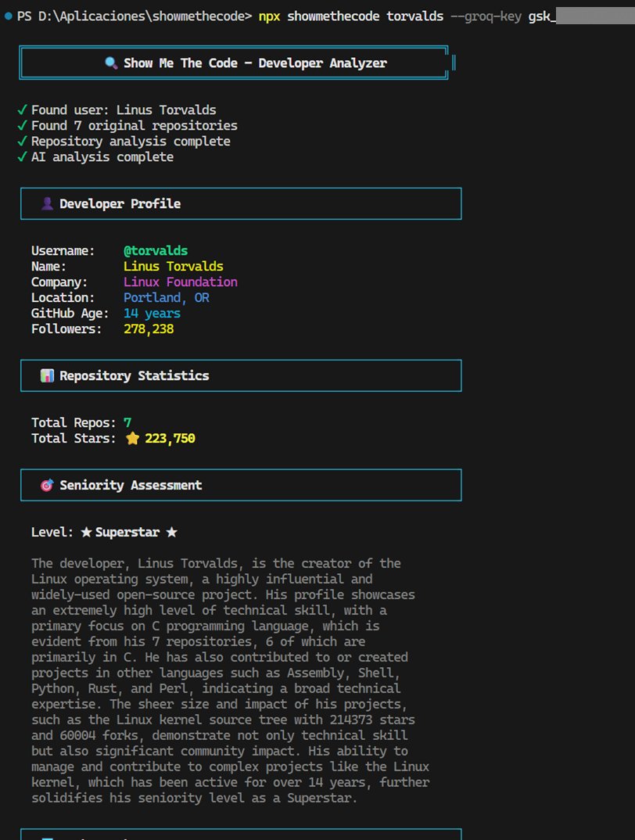Click the checkmark beside Found 7 original repositories
Screen dimensions: 635x840
click(22, 125)
